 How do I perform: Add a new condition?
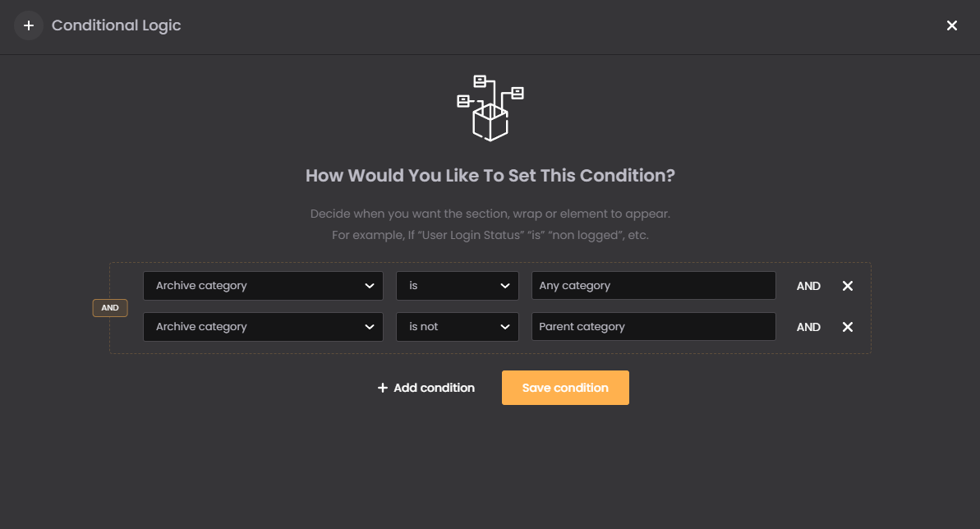tap(426, 388)
